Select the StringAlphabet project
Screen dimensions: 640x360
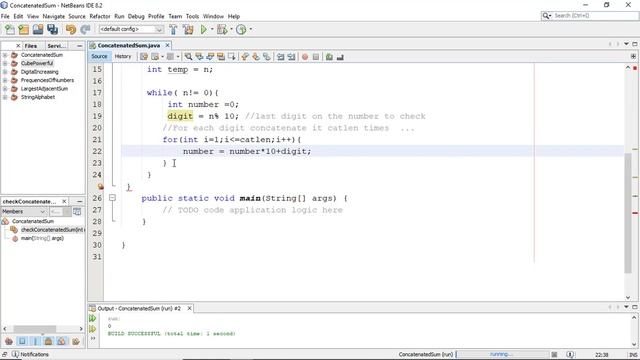tap(38, 97)
